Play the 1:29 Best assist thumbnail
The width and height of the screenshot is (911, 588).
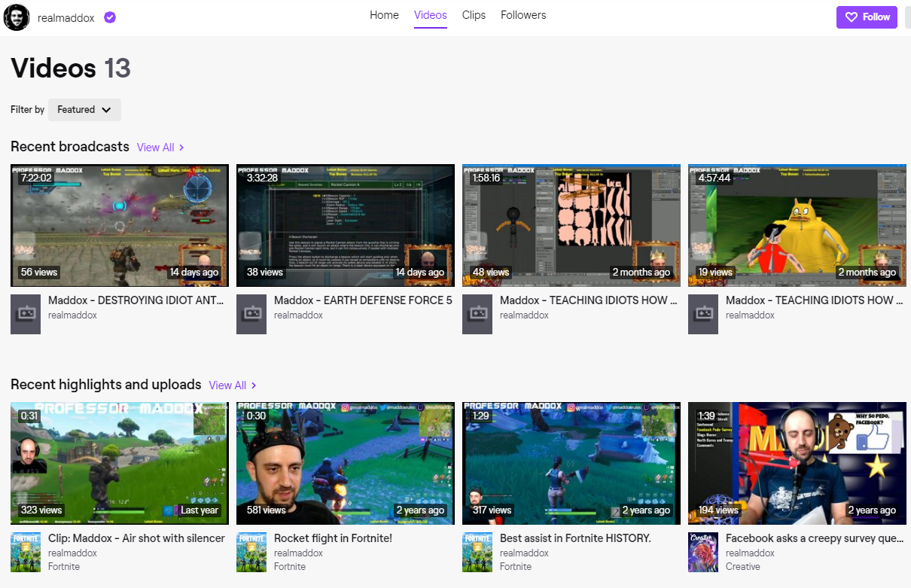tap(571, 463)
